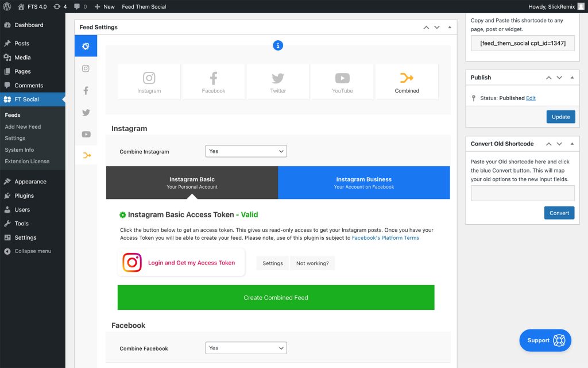Open the Combine Instagram dropdown
588x368 pixels.
(x=246, y=151)
